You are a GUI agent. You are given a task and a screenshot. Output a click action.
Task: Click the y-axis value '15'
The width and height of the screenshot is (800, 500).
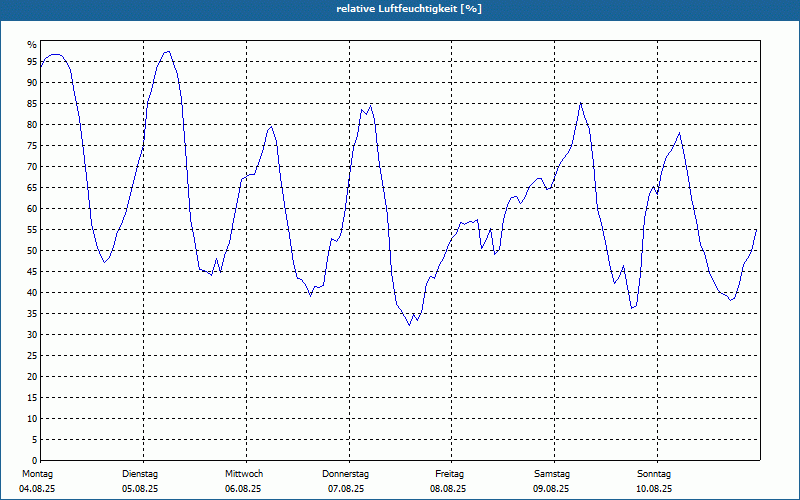click(x=32, y=397)
